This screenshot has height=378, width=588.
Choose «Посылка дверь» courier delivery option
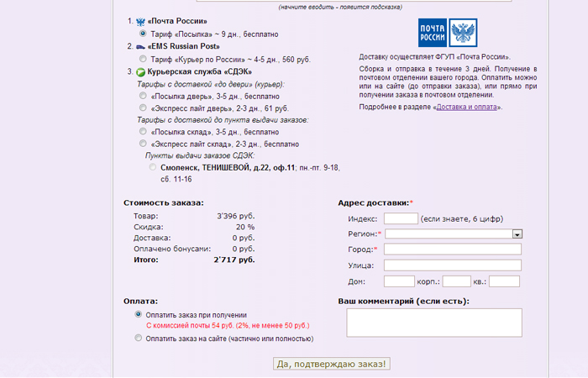pyautogui.click(x=142, y=97)
